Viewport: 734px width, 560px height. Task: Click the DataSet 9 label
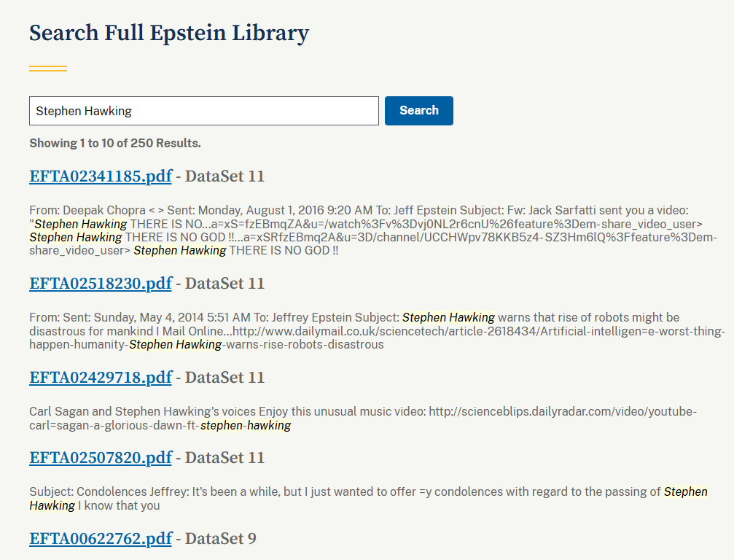tap(220, 539)
